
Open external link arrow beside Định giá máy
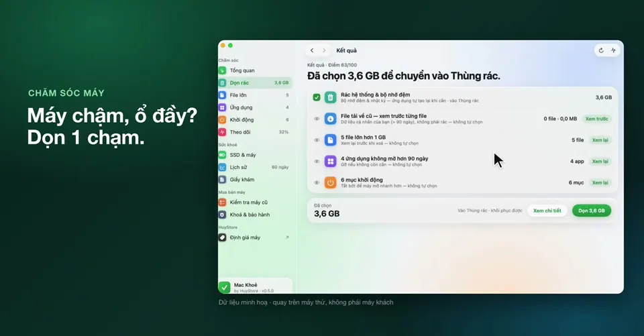287,237
